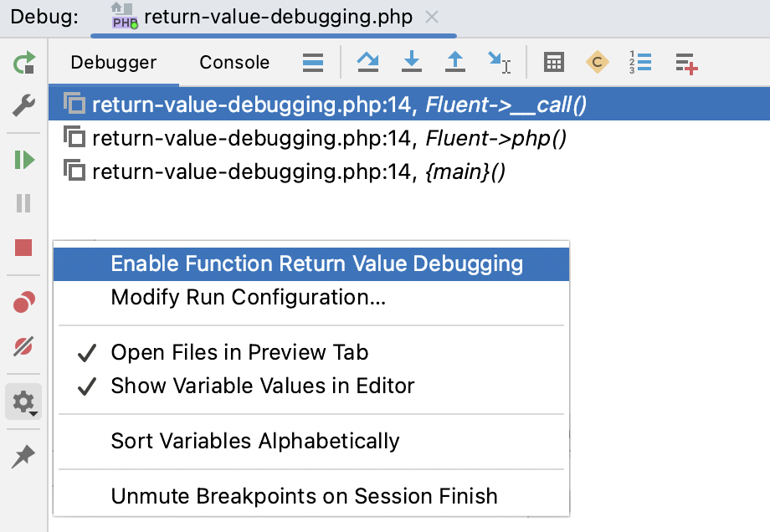Click the Step Over icon
Screen dimensions: 770x532
[368, 62]
